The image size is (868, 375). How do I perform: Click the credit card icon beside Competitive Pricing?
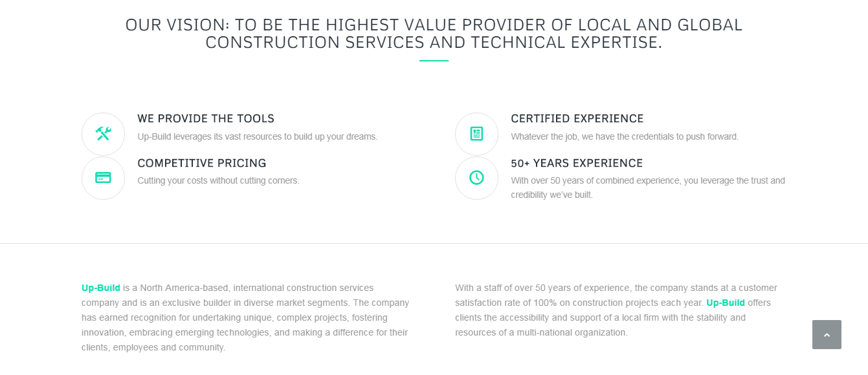[x=103, y=178]
